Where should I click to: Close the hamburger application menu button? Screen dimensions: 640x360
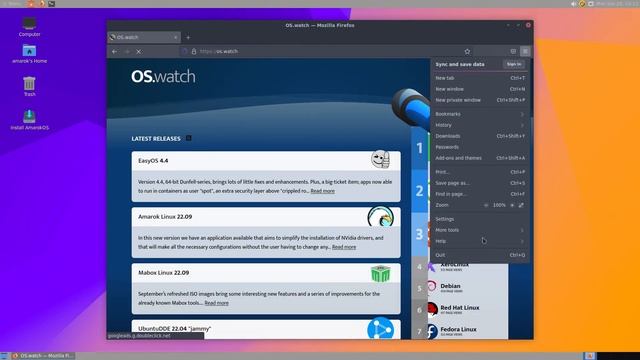click(x=525, y=51)
